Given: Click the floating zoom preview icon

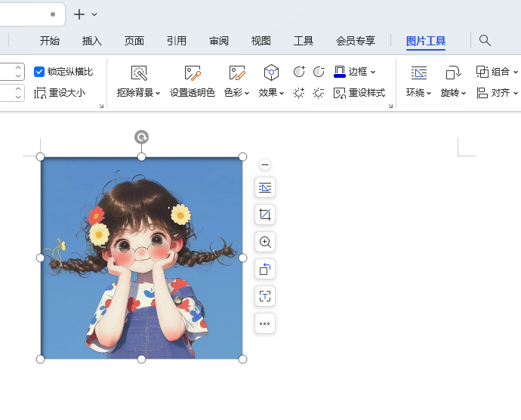Looking at the screenshot, I should click(x=265, y=242).
